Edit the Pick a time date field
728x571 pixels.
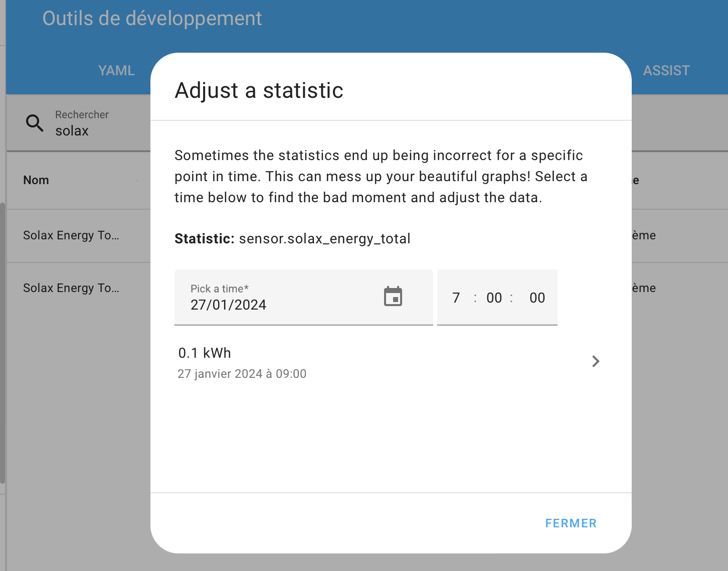(x=304, y=298)
